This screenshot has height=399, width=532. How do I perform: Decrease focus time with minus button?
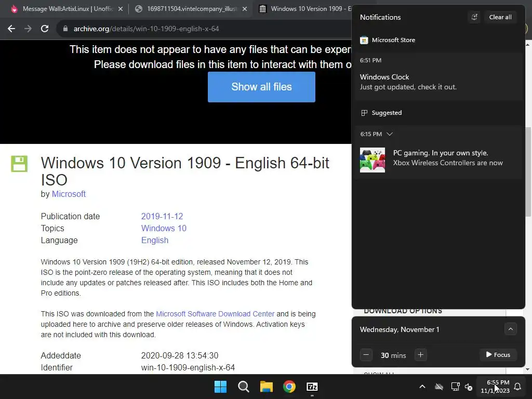366,355
